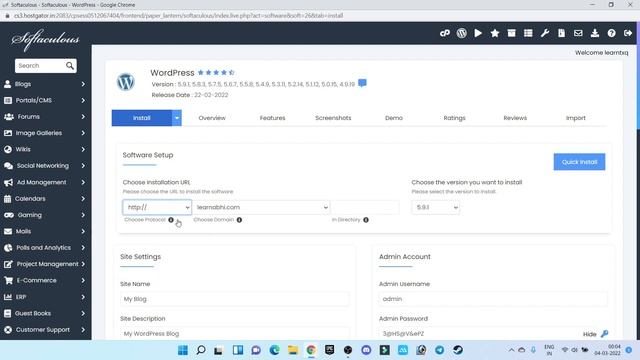Click the Site Name field

pos(235,299)
